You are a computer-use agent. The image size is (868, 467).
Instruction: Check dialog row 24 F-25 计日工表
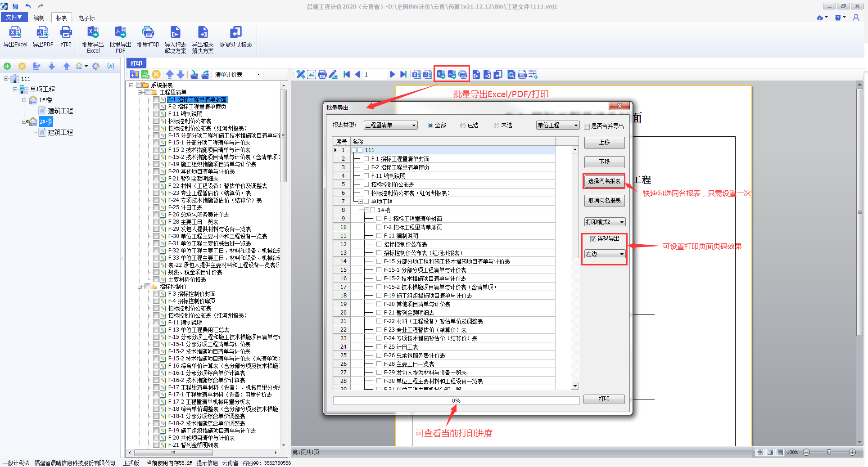tap(379, 347)
